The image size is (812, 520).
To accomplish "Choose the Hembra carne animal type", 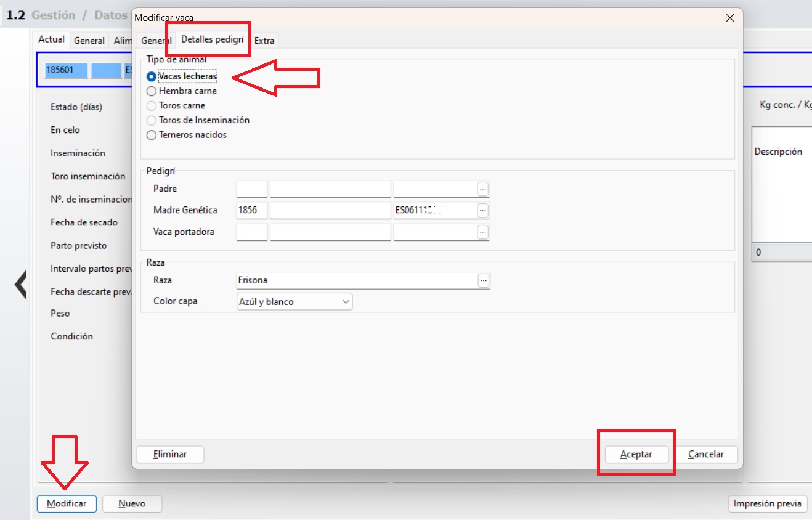I will click(152, 91).
